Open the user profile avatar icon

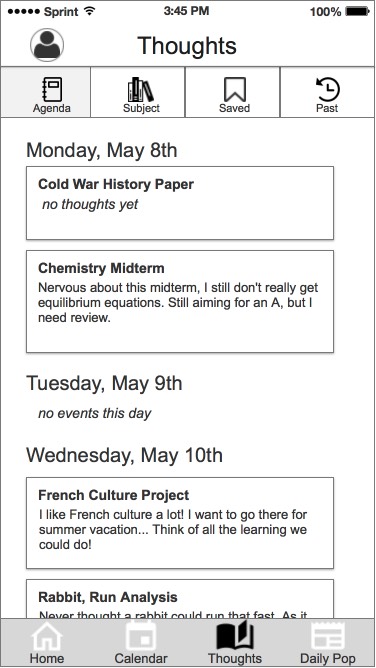(47, 45)
